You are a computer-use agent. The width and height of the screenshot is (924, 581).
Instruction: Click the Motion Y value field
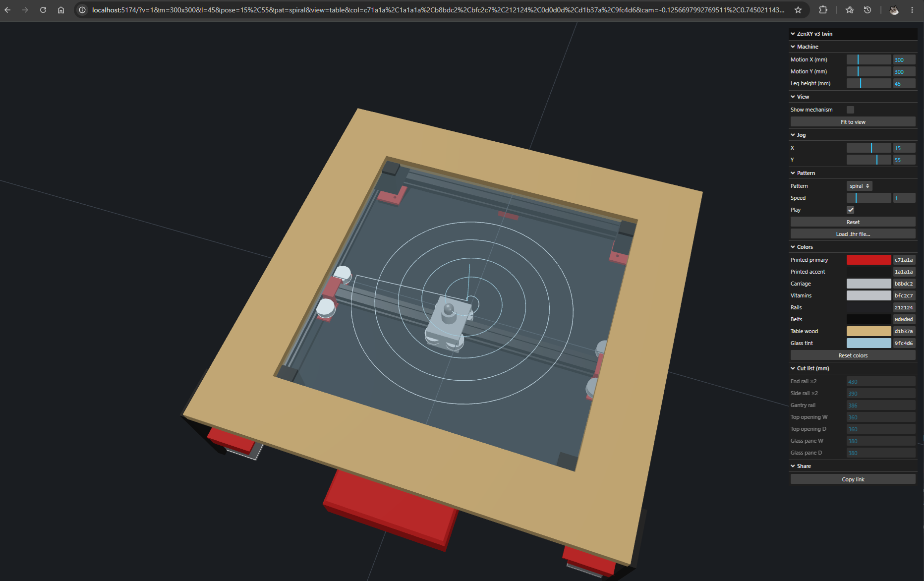pos(904,71)
